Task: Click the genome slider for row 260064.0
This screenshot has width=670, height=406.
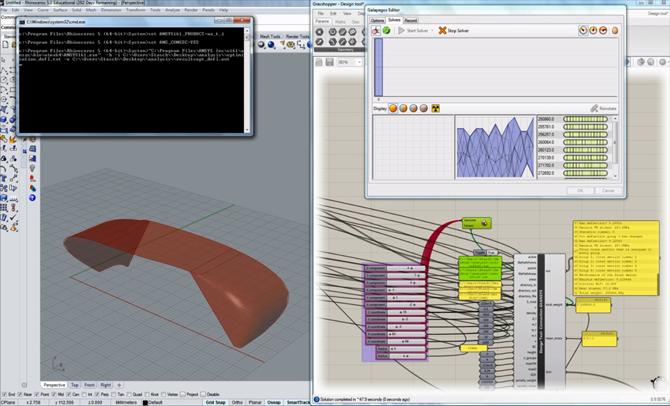Action: (585, 142)
